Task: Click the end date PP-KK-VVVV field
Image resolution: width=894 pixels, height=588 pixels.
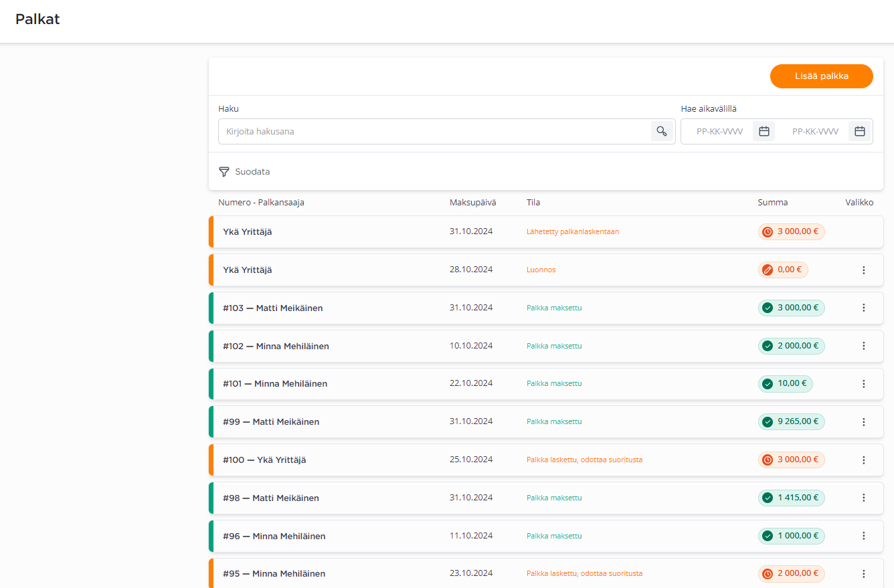Action: pyautogui.click(x=815, y=132)
